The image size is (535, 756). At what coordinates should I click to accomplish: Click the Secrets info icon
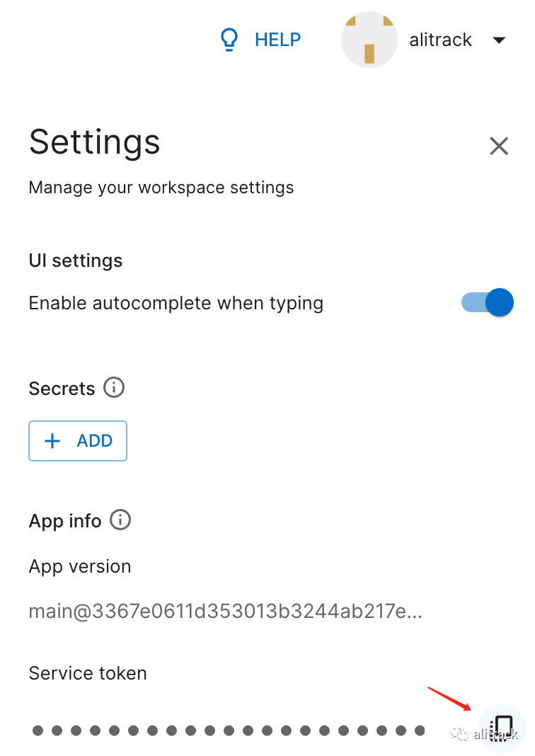[114, 387]
